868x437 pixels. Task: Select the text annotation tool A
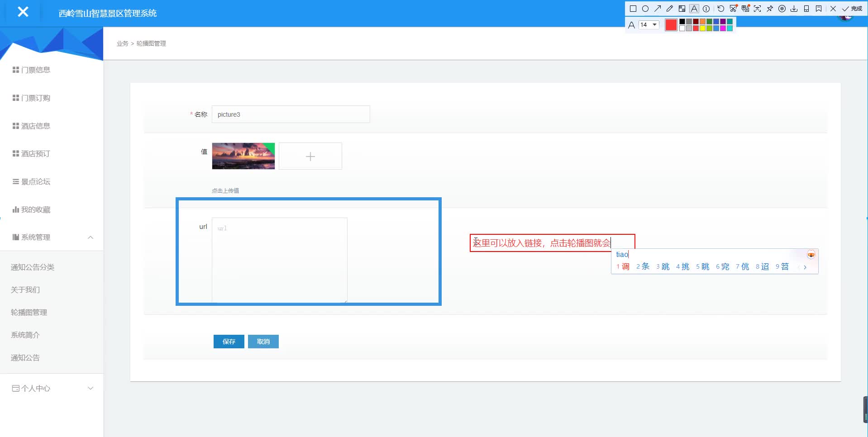tap(694, 9)
